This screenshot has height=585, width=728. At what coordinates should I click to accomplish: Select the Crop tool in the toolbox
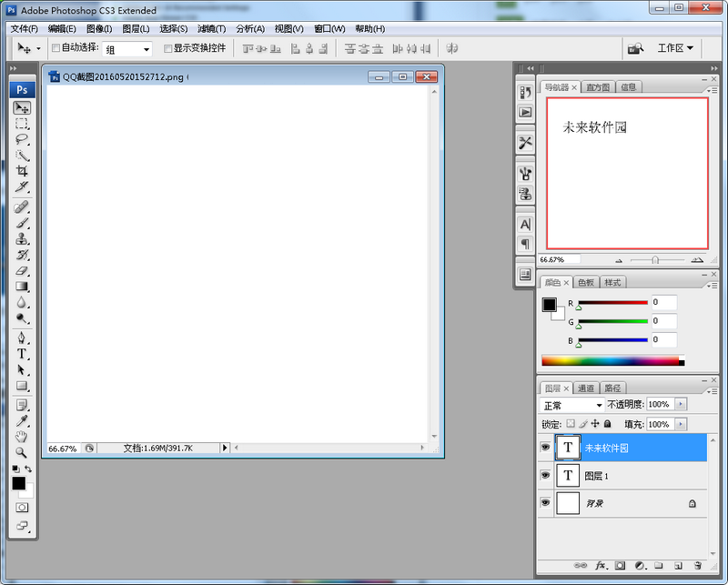(x=22, y=171)
